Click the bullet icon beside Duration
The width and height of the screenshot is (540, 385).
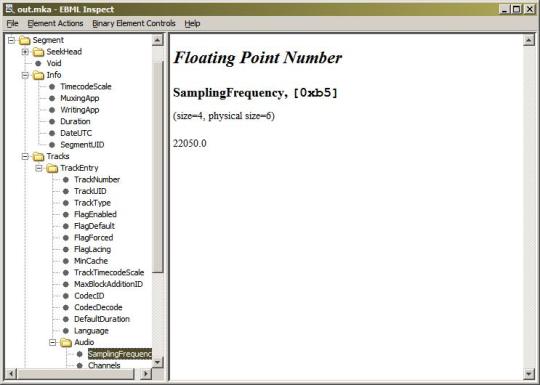pos(52,122)
